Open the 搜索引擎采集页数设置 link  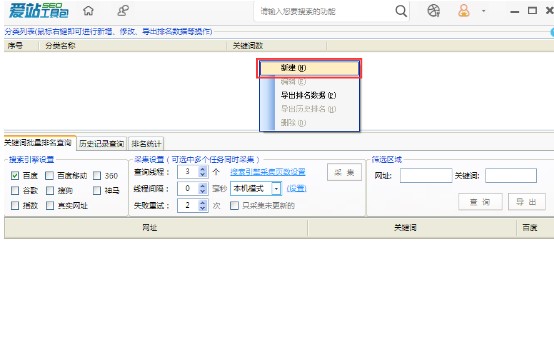coord(268,172)
